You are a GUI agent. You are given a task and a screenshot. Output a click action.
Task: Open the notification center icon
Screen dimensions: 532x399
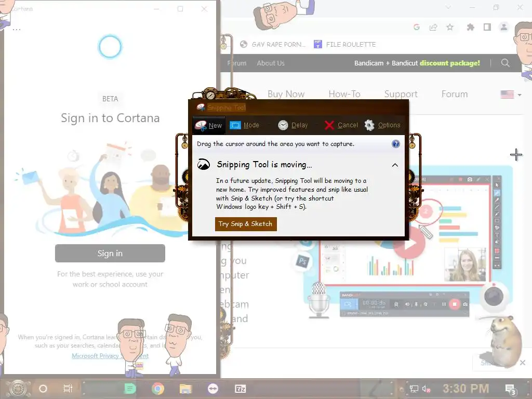[x=510, y=390]
